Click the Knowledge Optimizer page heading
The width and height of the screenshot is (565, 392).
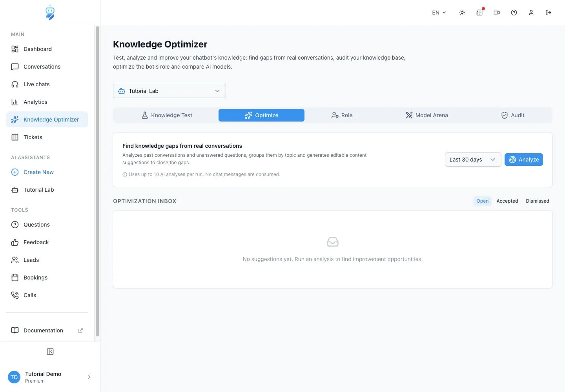(x=160, y=44)
